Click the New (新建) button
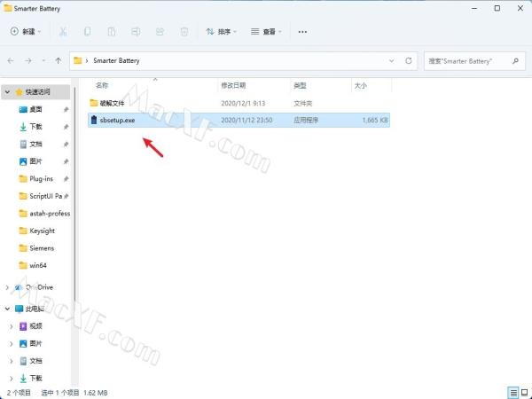 pyautogui.click(x=26, y=32)
